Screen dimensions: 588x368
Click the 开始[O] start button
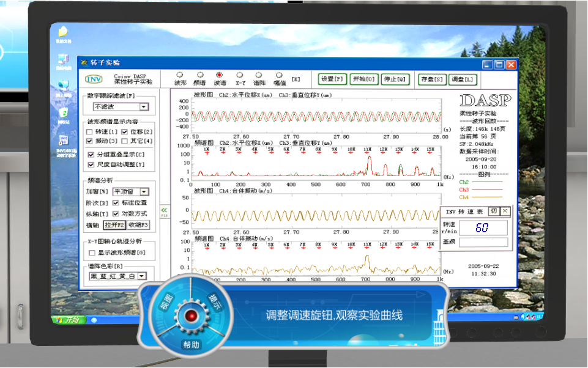click(x=364, y=79)
